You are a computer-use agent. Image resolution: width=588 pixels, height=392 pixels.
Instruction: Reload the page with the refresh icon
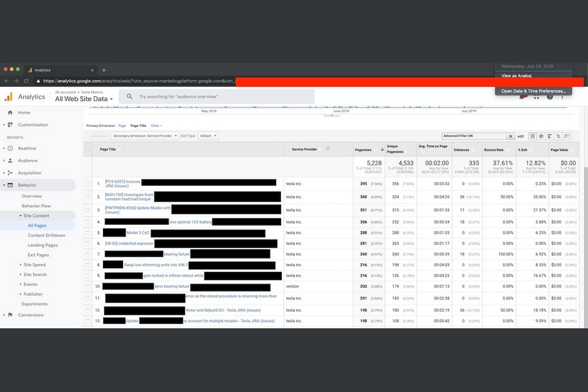tap(26, 81)
